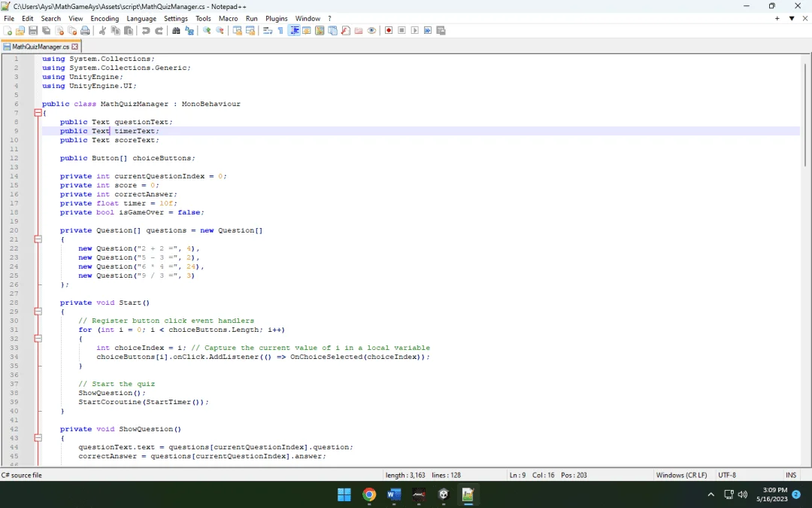812x508 pixels.
Task: Open the Function List panel
Action: (x=345, y=31)
